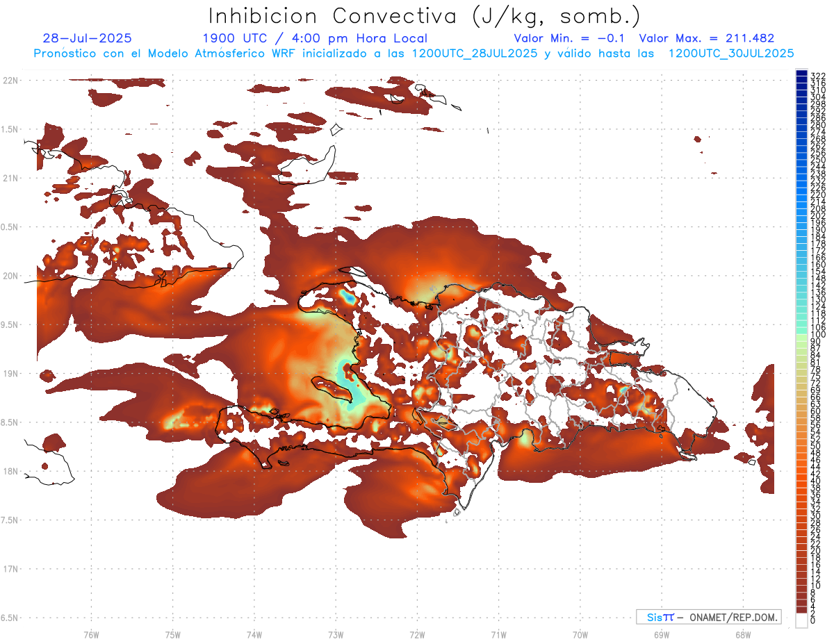Click the '75W' longitude label
The image size is (834, 644).
(172, 634)
